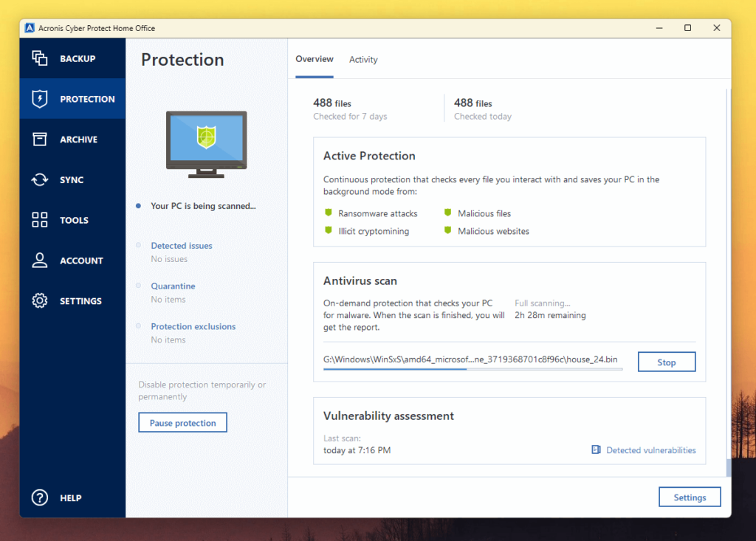
Task: Click the Backup sidebar icon
Action: 40,58
